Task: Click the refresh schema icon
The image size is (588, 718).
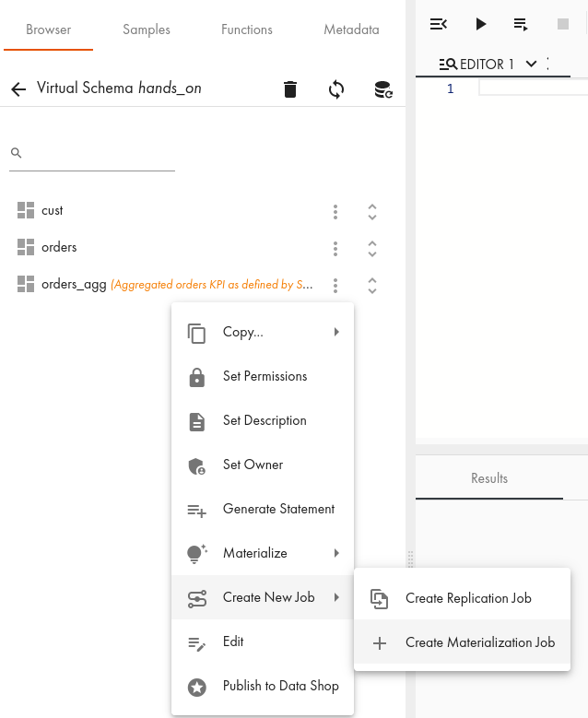Action: (336, 89)
